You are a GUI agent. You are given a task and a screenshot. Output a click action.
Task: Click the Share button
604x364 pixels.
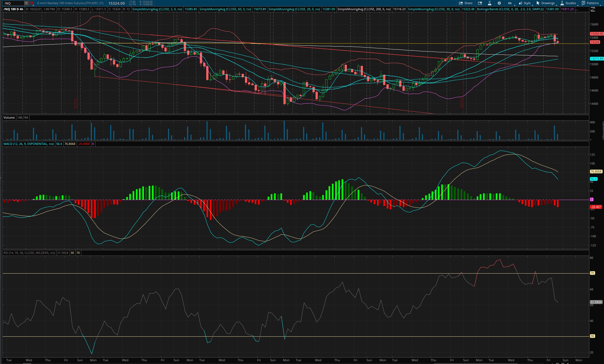pos(466,3)
